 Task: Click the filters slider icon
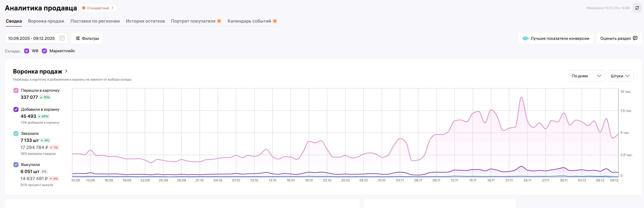pyautogui.click(x=78, y=39)
